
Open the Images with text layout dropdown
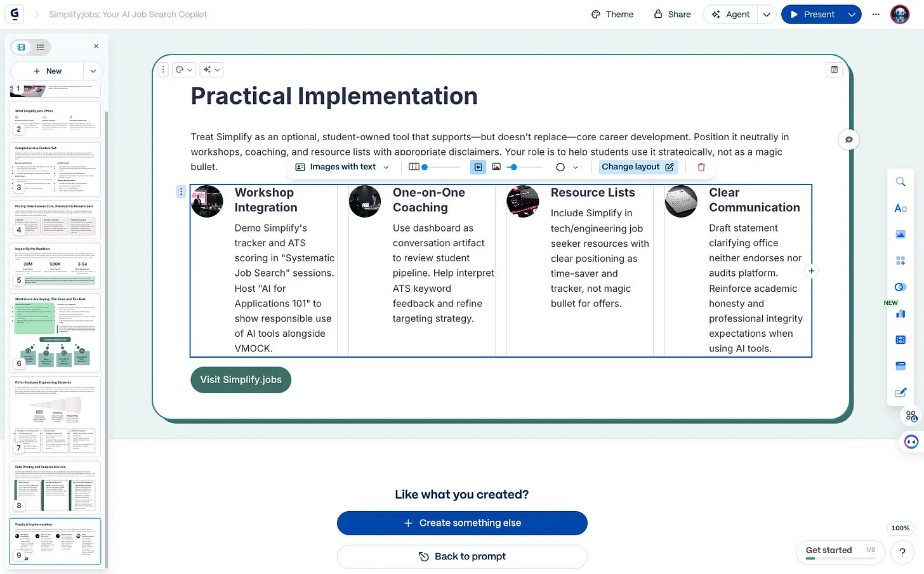point(342,167)
